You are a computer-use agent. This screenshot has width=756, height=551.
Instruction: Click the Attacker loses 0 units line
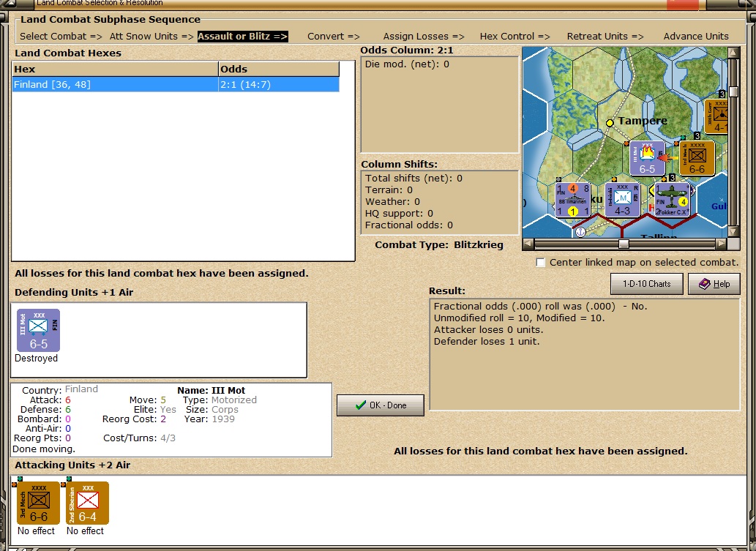[x=488, y=330]
